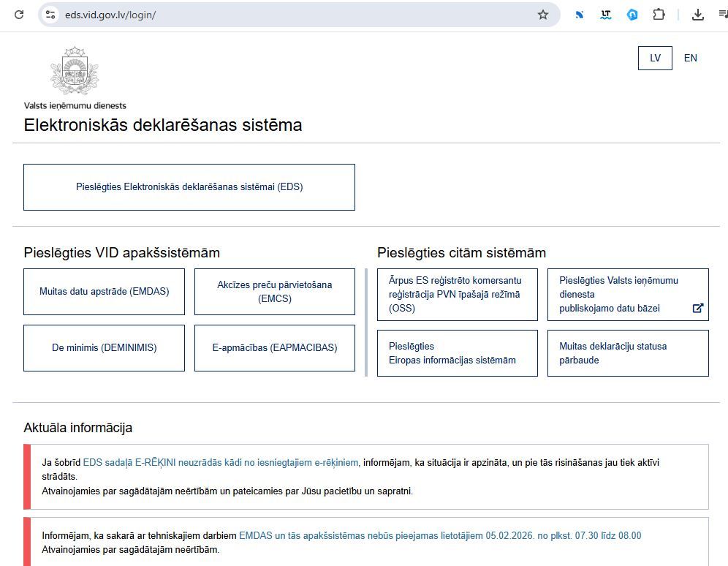
Task: Select the LV language option
Action: [655, 58]
